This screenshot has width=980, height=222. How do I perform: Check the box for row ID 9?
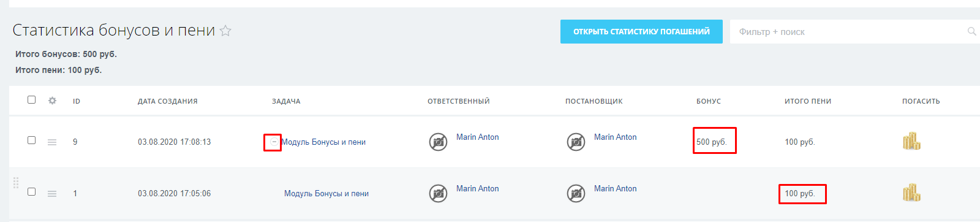[31, 140]
